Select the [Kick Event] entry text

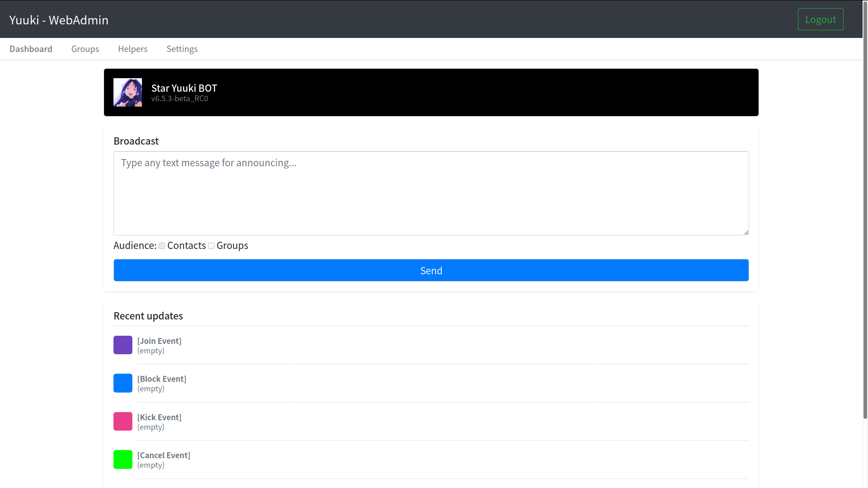(x=159, y=418)
